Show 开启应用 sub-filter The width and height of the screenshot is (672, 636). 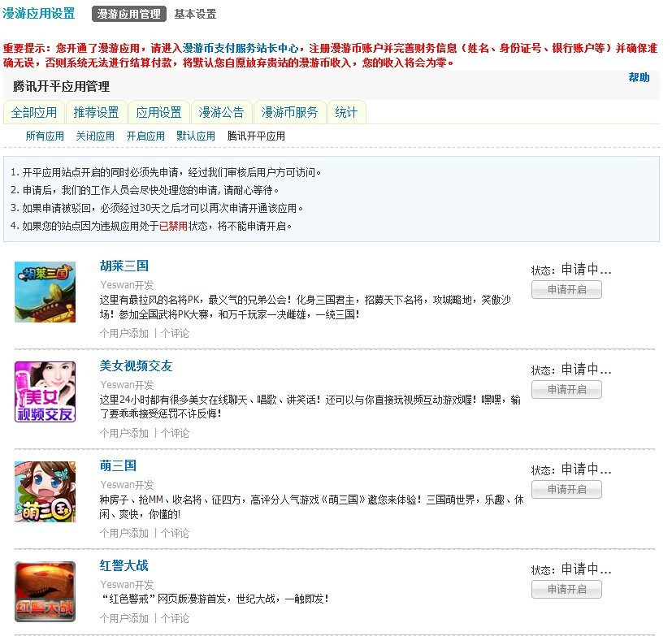145,136
